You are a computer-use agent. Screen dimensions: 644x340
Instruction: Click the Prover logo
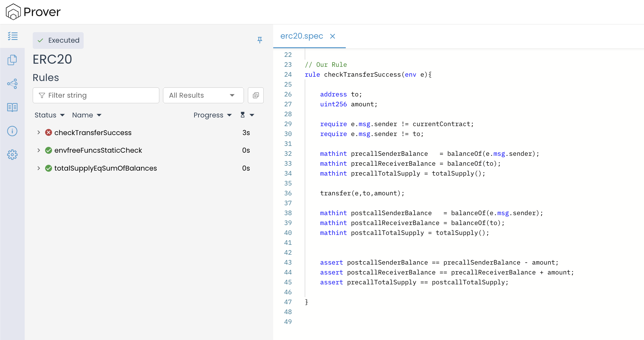click(33, 12)
